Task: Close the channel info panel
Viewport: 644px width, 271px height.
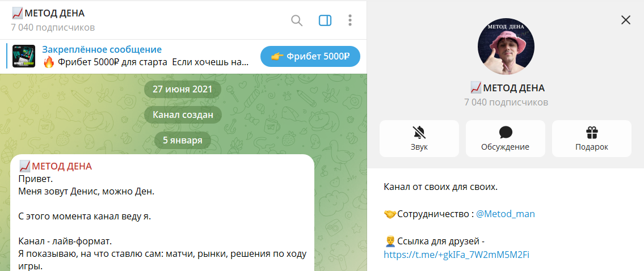Action: [625, 20]
